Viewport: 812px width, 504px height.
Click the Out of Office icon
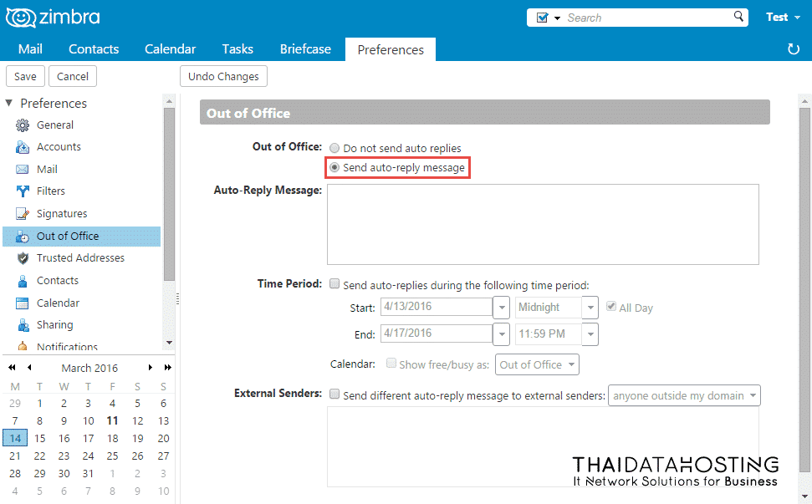tap(23, 237)
